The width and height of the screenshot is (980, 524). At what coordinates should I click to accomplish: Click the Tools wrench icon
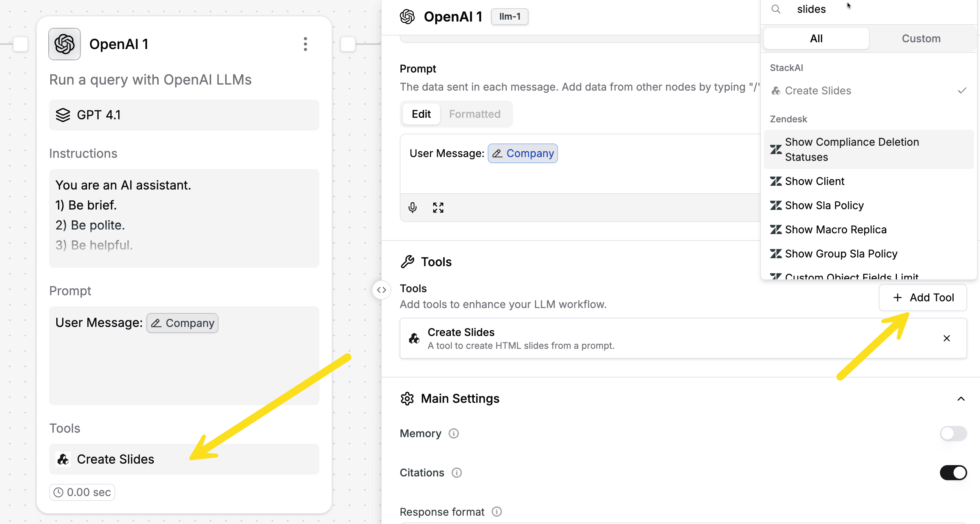pos(407,262)
